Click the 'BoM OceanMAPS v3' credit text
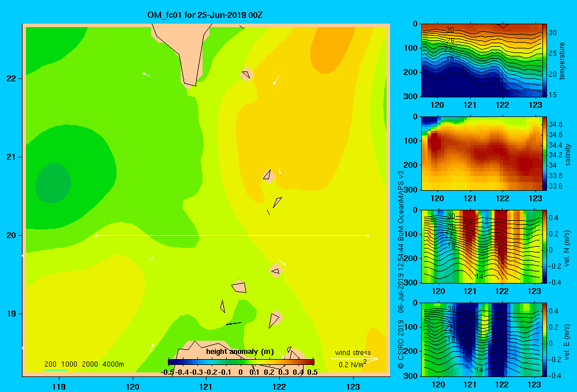The width and height of the screenshot is (577, 392). click(x=401, y=206)
